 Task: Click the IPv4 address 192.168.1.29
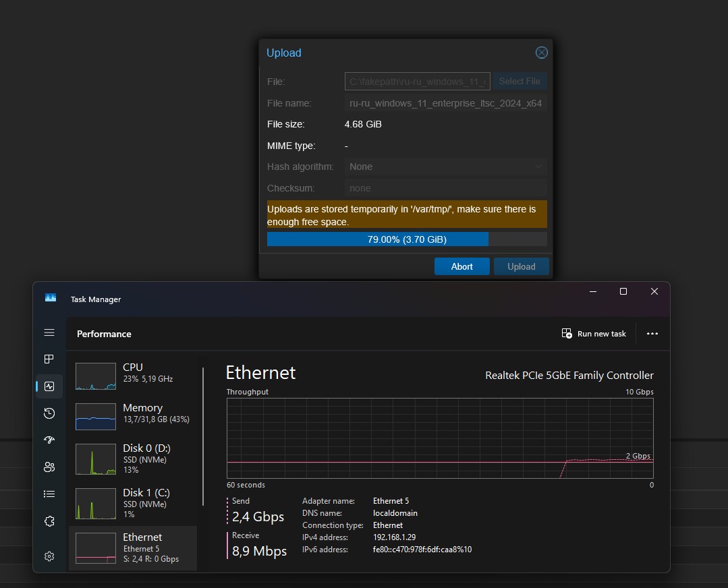click(x=394, y=537)
